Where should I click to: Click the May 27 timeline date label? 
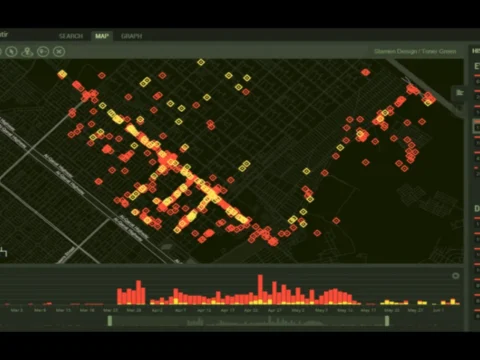click(415, 310)
